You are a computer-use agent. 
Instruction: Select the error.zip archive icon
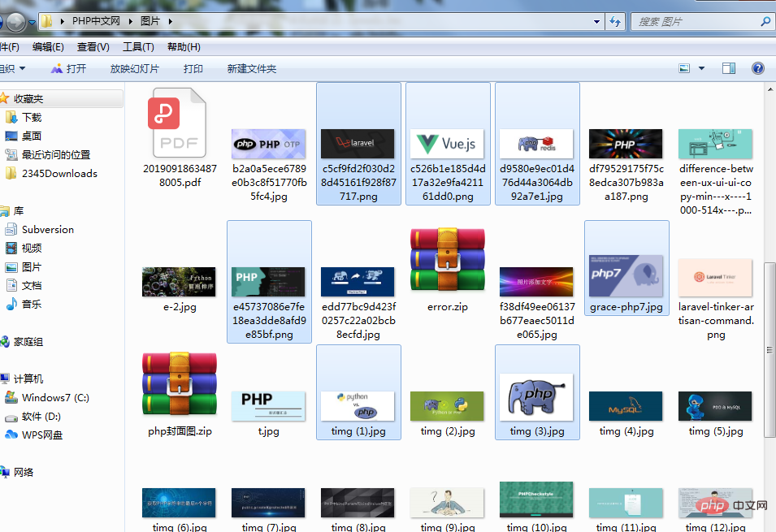(448, 259)
